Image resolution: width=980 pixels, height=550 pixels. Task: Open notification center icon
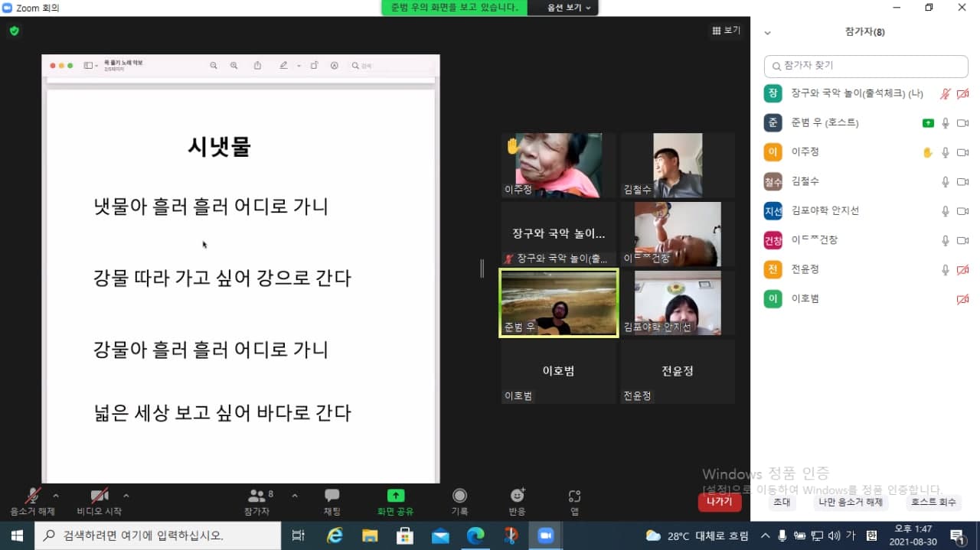pos(957,535)
